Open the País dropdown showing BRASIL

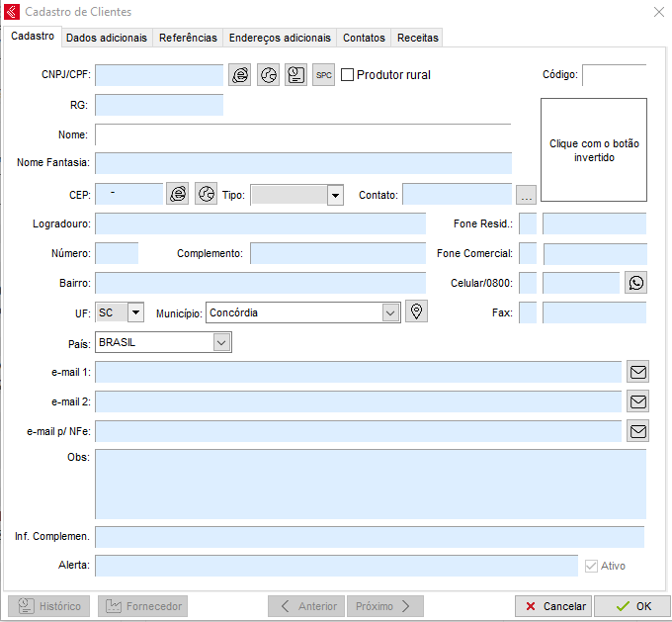pos(222,342)
